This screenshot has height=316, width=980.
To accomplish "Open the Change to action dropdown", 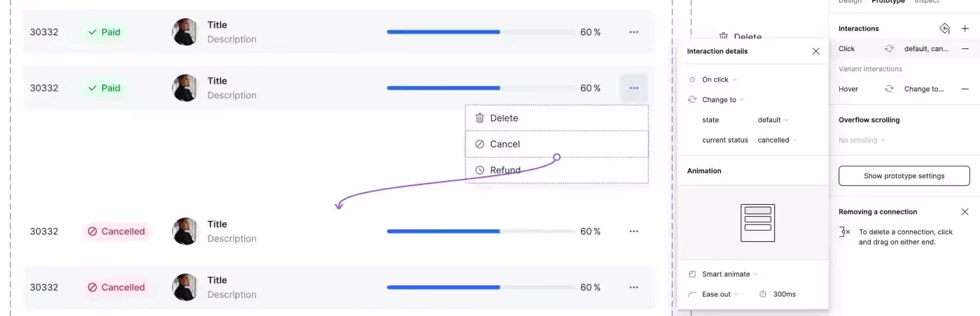I will click(x=722, y=100).
